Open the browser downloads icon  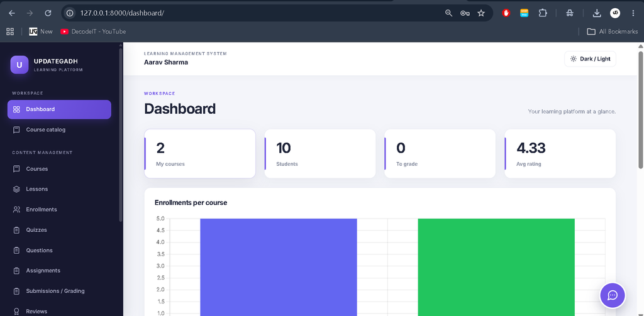coord(597,13)
